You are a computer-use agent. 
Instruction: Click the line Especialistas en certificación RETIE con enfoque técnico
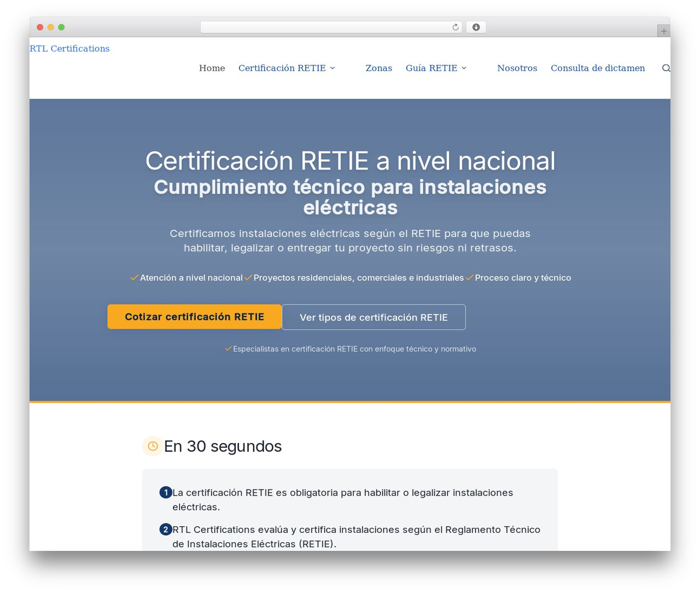354,349
